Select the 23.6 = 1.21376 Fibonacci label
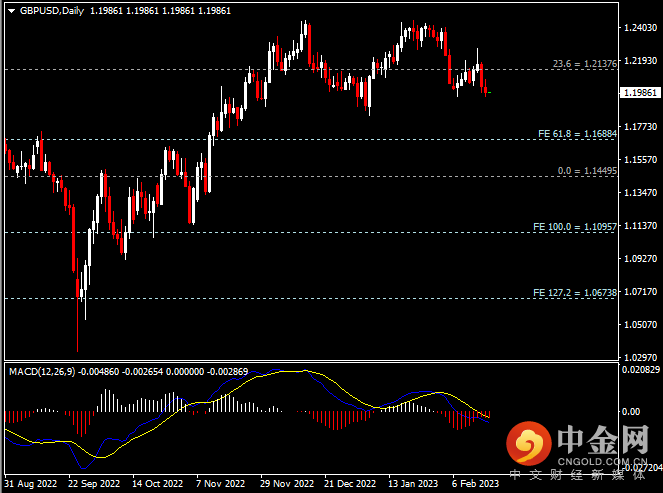The image size is (663, 493). [x=584, y=64]
